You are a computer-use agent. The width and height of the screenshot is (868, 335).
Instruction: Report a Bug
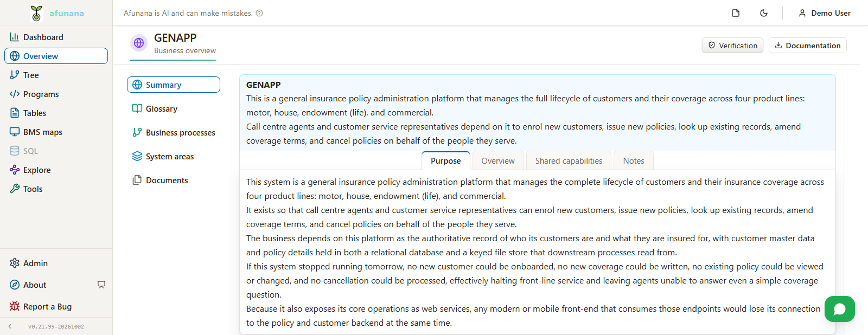[56, 306]
